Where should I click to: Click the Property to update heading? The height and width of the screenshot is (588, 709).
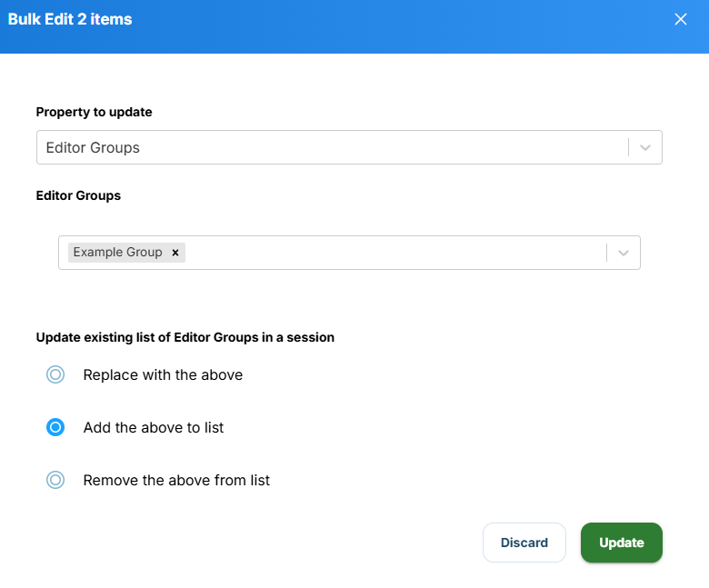[94, 112]
